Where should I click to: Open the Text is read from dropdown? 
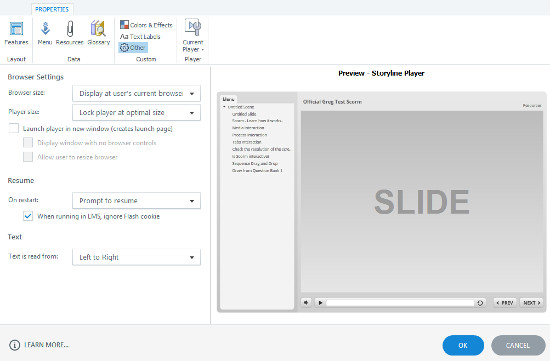(136, 257)
